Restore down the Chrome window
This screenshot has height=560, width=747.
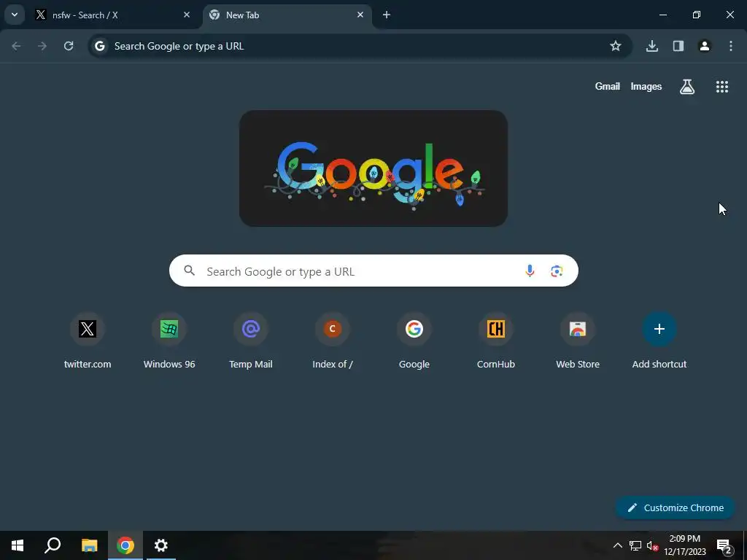tap(697, 15)
